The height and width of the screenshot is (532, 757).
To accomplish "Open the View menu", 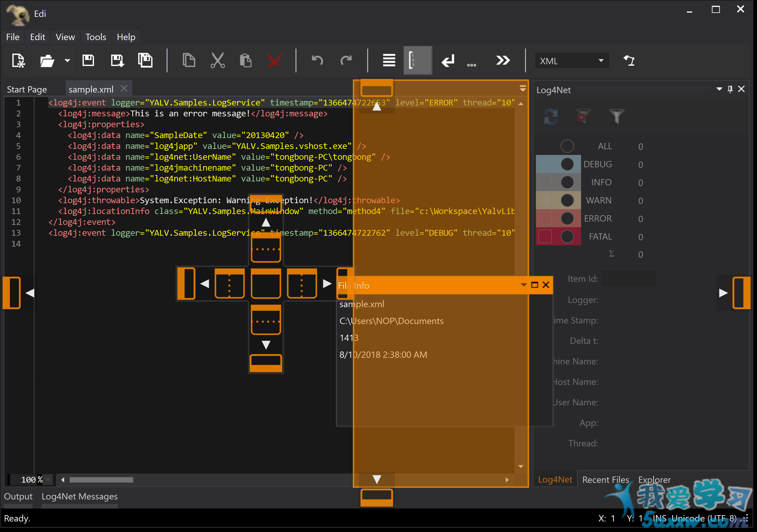I will pos(65,36).
